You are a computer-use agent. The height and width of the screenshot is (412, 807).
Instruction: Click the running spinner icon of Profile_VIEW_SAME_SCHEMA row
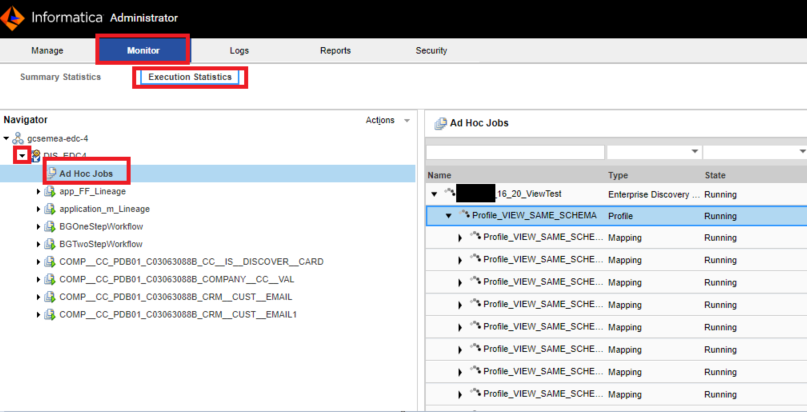pos(464,214)
